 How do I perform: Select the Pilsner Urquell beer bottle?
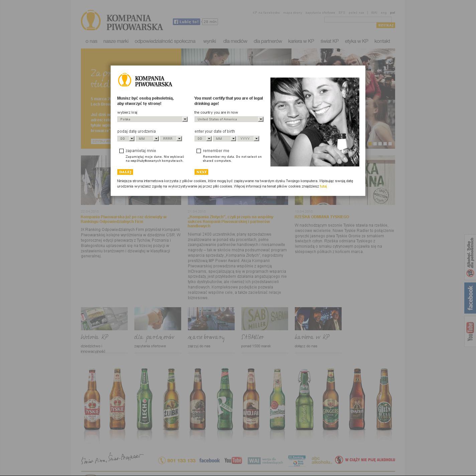[277, 399]
